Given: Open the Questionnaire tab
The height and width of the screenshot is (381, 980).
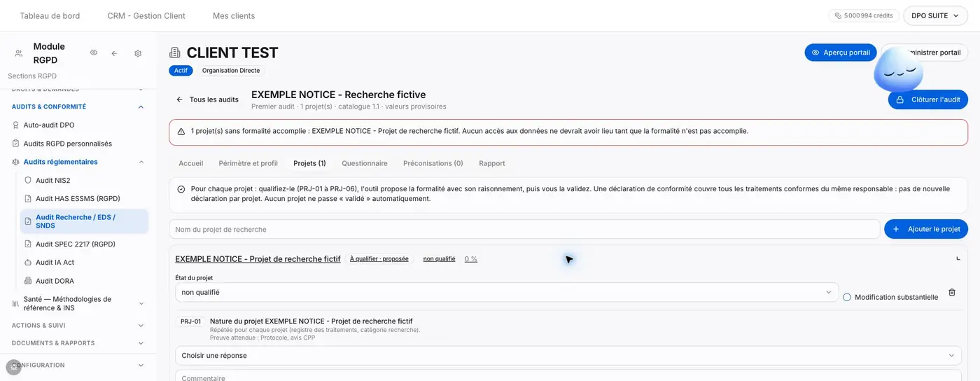Looking at the screenshot, I should coord(365,163).
